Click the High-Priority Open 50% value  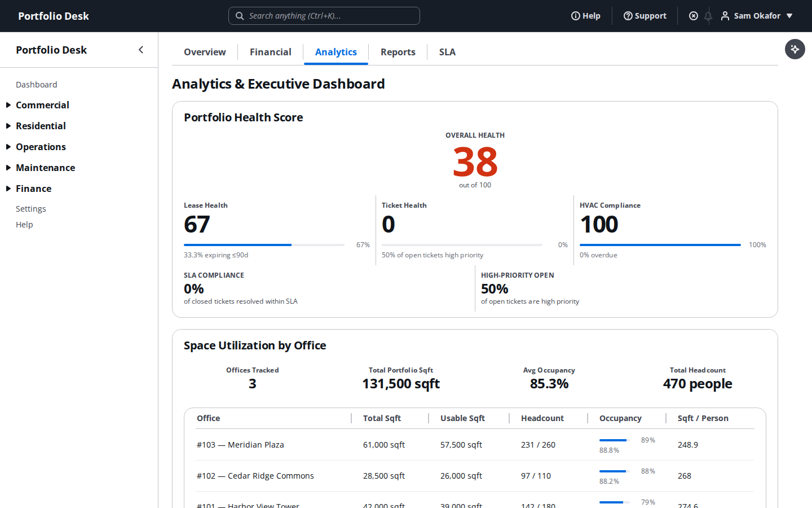coord(495,289)
